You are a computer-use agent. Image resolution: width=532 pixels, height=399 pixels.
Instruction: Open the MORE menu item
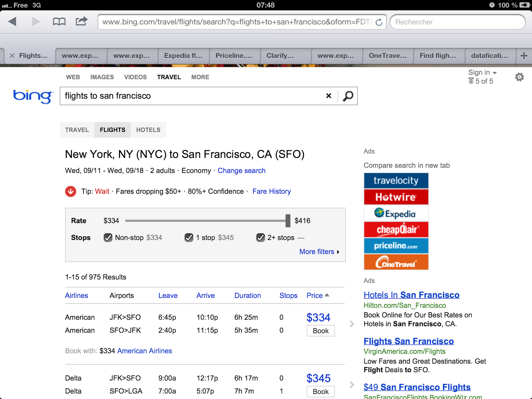click(x=200, y=77)
